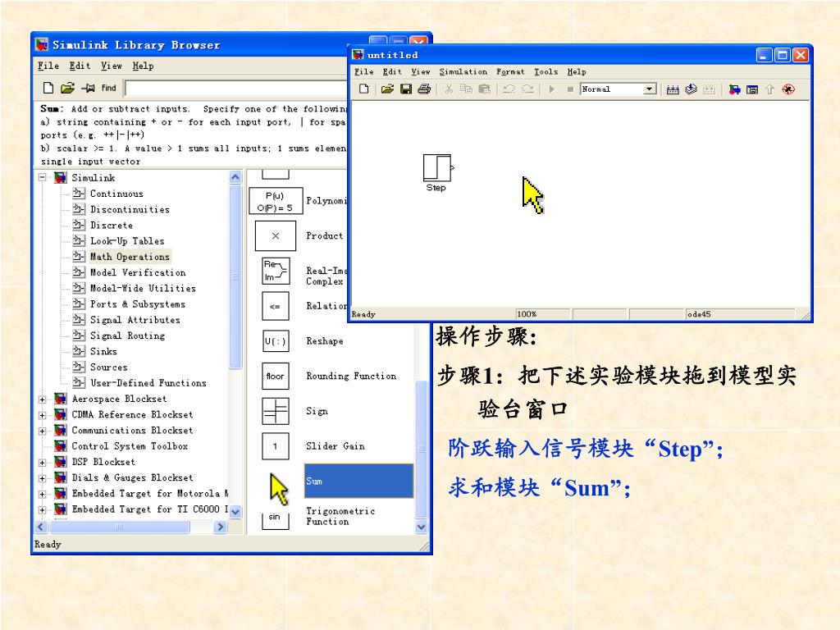Expand Dials & Gauges Blockset node
Screen dimensions: 840x630
(43, 478)
